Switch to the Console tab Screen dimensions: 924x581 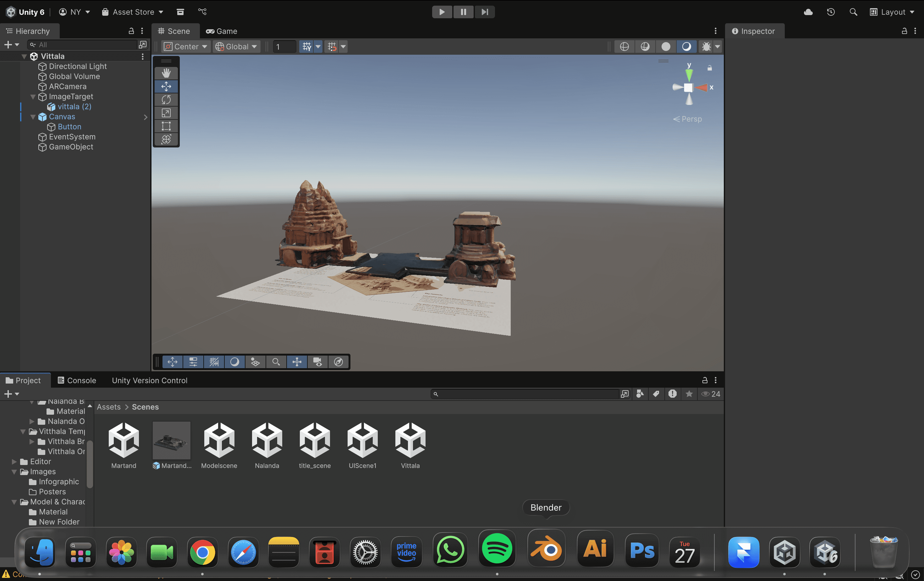coord(77,380)
